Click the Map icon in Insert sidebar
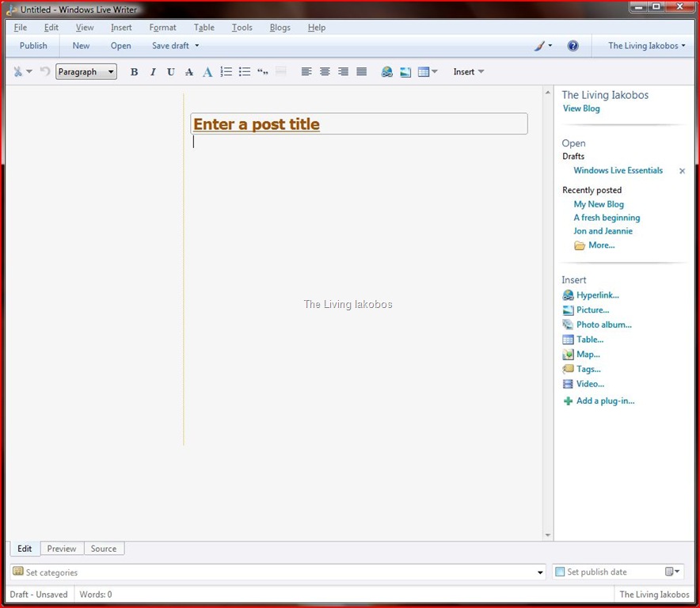 click(x=568, y=355)
